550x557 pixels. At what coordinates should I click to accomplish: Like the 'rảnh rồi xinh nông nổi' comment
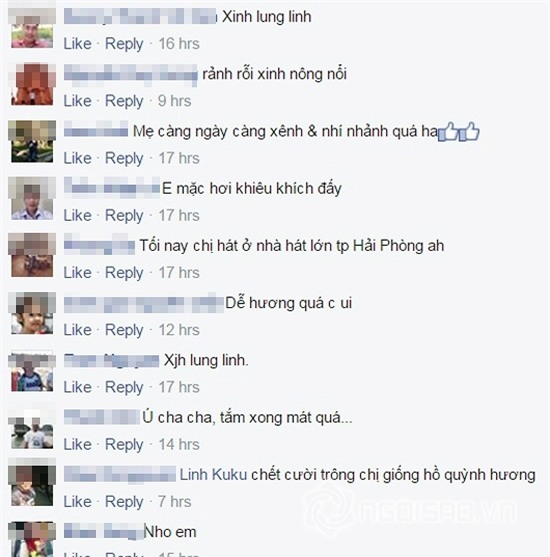[77, 101]
